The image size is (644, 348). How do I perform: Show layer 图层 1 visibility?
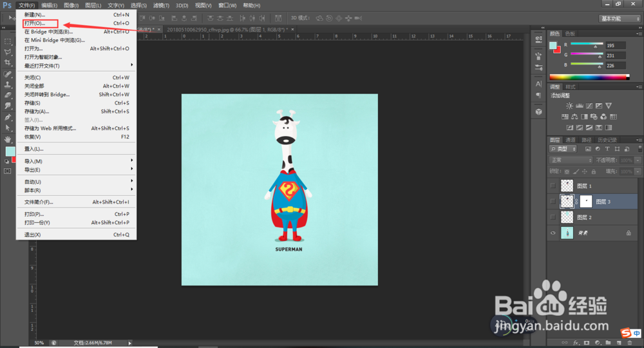553,186
